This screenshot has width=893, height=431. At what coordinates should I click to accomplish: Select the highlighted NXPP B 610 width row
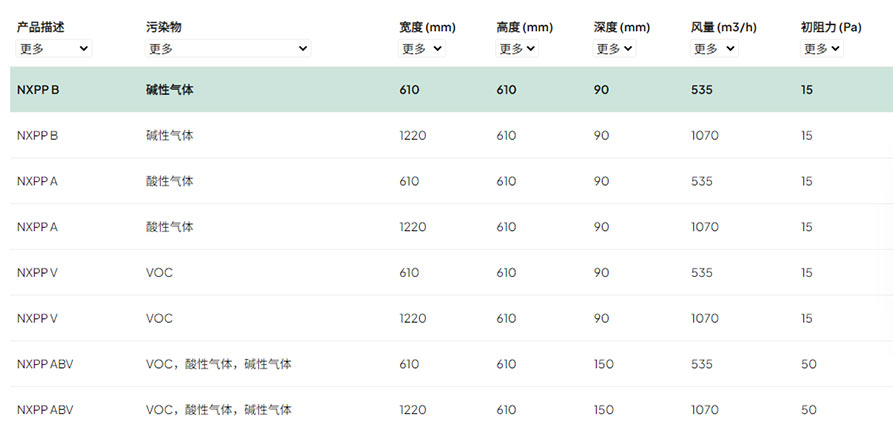point(451,89)
